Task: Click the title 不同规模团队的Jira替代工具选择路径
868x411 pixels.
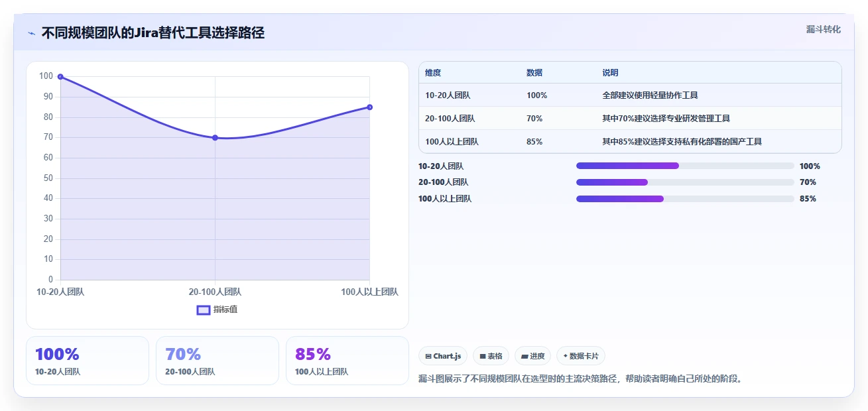Action: point(153,33)
